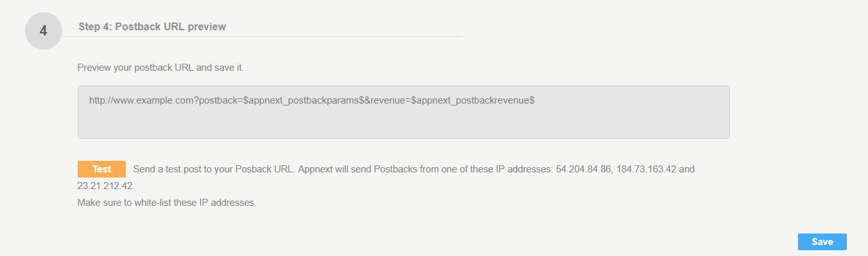The height and width of the screenshot is (256, 868).
Task: Click inside the postback URL preview box
Action: [404, 112]
